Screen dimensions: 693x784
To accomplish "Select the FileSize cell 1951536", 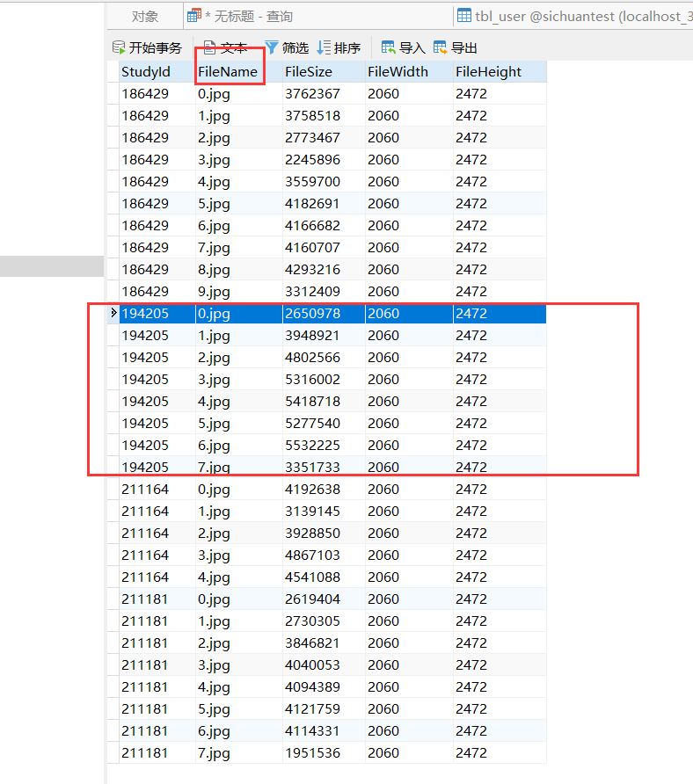I will pyautogui.click(x=312, y=753).
